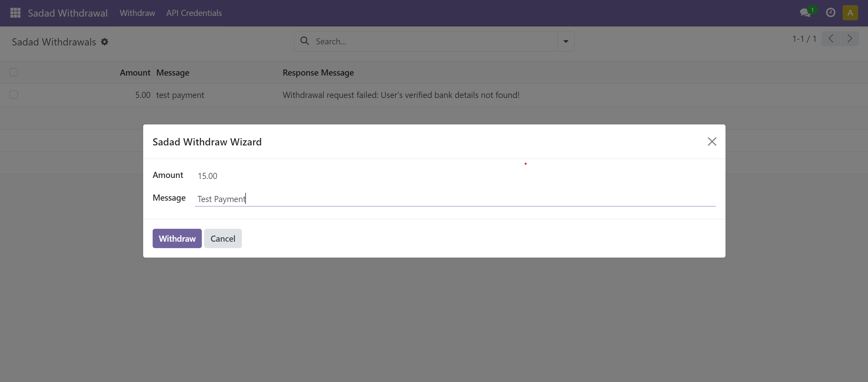The width and height of the screenshot is (868, 382).
Task: Go to previous page of records
Action: [x=831, y=39]
